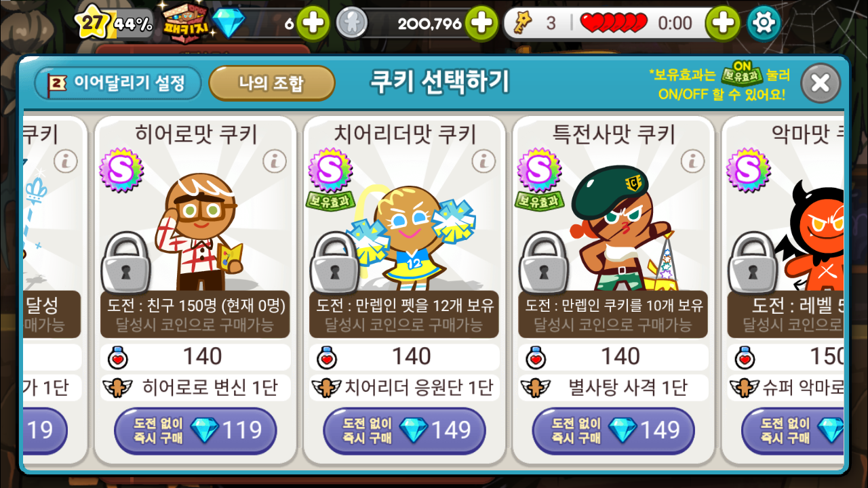Select the 히어로맛 쿠키 character image

[x=196, y=230]
